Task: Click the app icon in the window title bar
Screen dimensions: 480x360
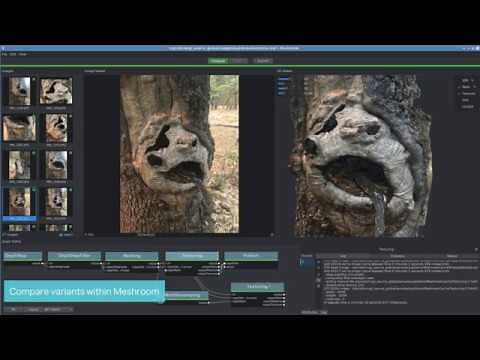Action: 3,48
